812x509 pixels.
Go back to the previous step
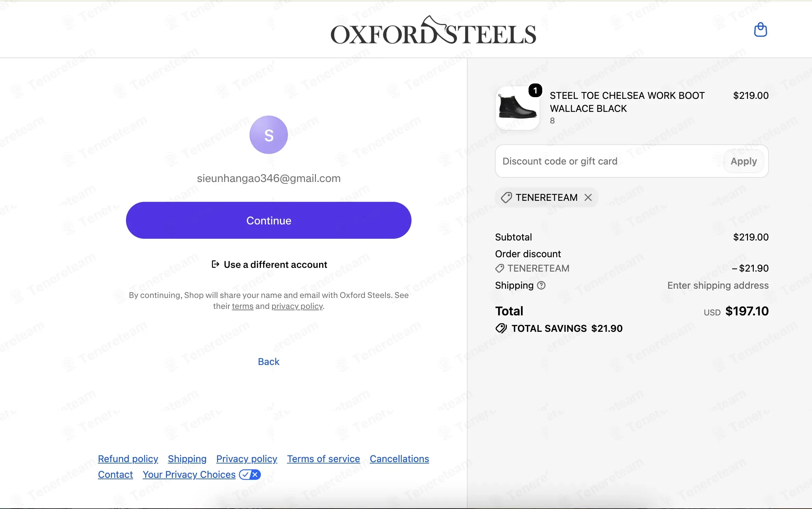[269, 362]
